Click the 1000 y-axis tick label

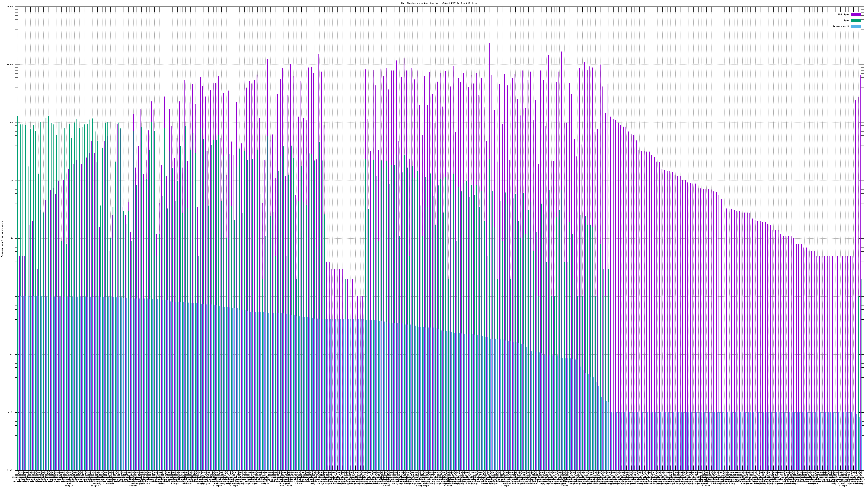(11, 123)
